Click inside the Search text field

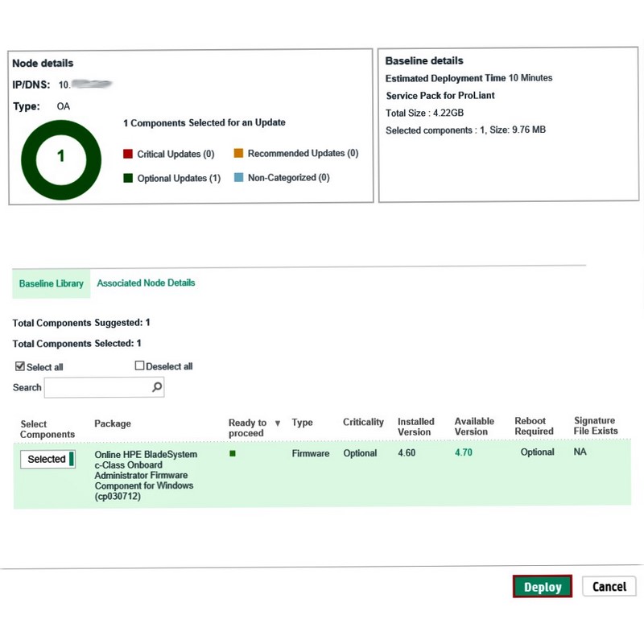point(97,388)
